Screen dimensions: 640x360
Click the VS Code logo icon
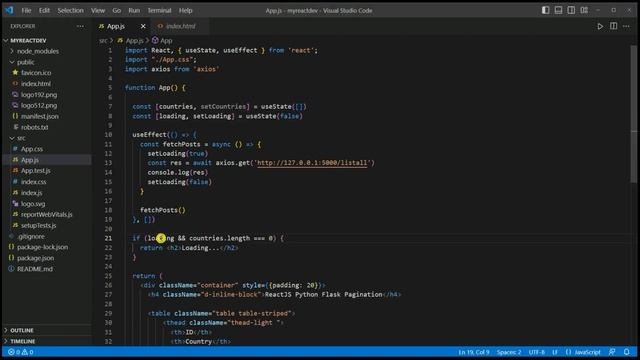[9, 10]
